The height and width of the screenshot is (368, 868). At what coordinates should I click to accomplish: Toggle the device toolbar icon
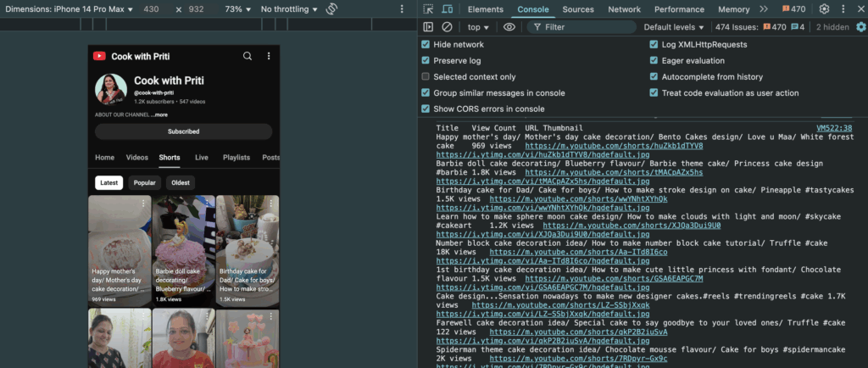click(x=447, y=8)
